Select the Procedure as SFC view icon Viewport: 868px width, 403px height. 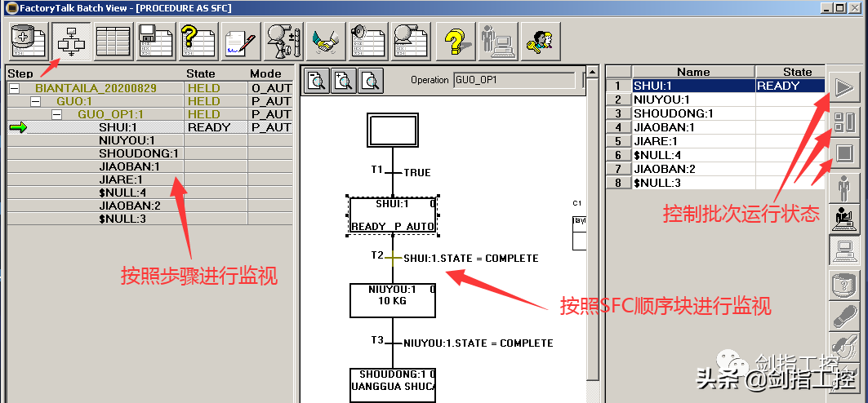point(71,39)
